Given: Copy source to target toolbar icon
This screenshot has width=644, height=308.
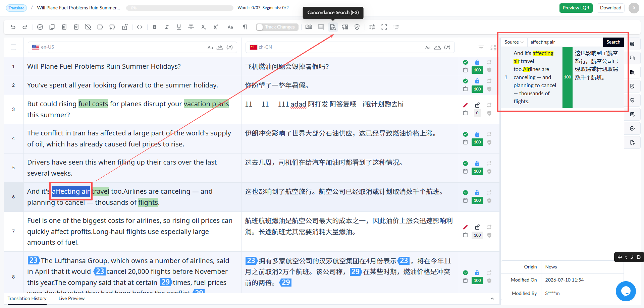Looking at the screenshot, I should tap(52, 27).
